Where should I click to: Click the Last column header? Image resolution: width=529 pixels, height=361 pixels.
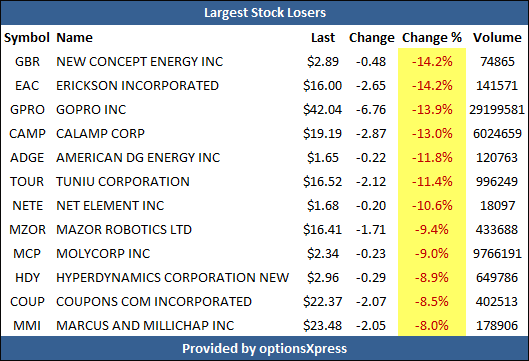(x=323, y=37)
